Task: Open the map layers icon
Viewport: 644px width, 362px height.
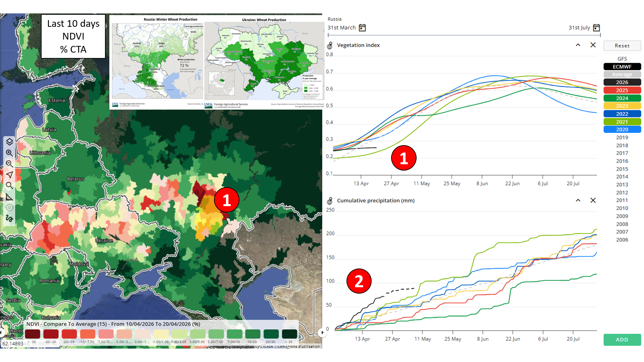Action: click(x=9, y=142)
